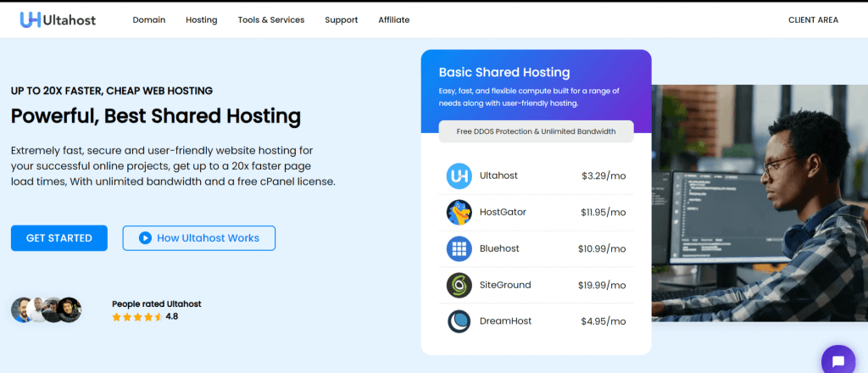Viewport: 868px width, 373px height.
Task: Open the Tools & Services menu
Action: point(271,20)
